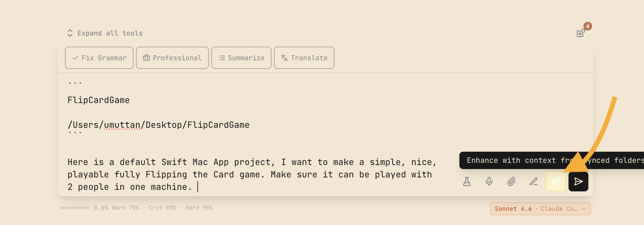The height and width of the screenshot is (225, 644).
Task: Toggle the Fix Grammar option
Action: click(x=99, y=58)
